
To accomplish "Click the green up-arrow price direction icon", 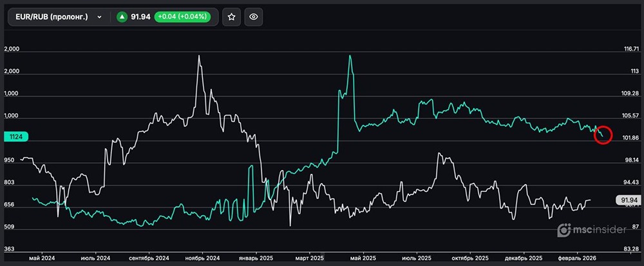I will pos(122,17).
